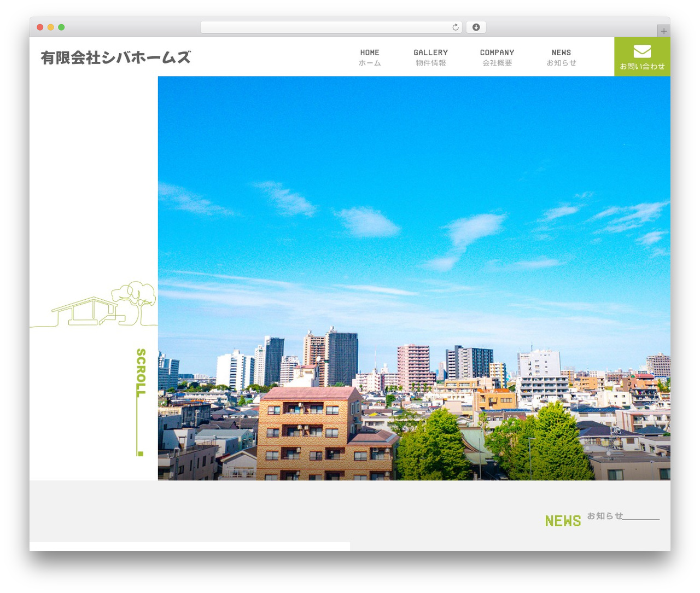The image size is (700, 593).
Task: Add a new browser tab with plus button
Action: (x=663, y=31)
